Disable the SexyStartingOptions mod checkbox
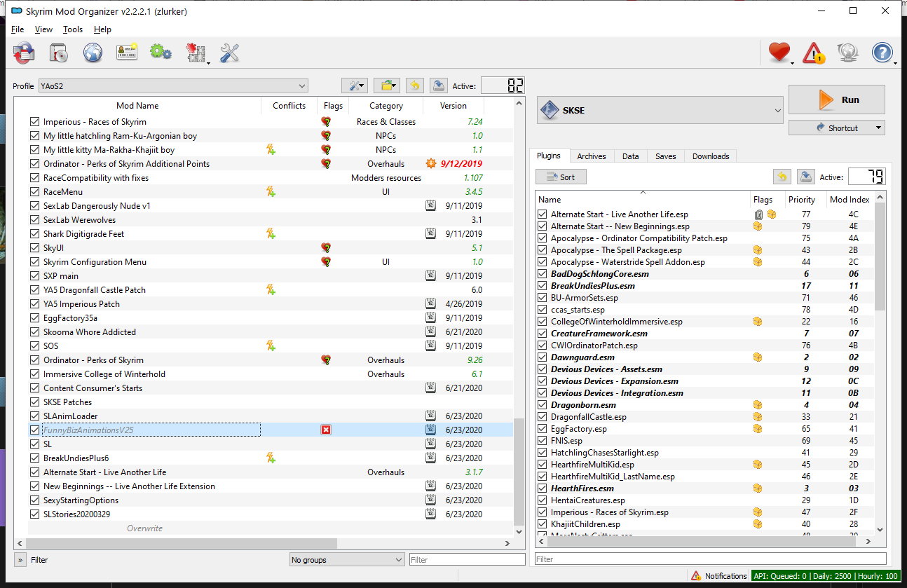 point(35,500)
